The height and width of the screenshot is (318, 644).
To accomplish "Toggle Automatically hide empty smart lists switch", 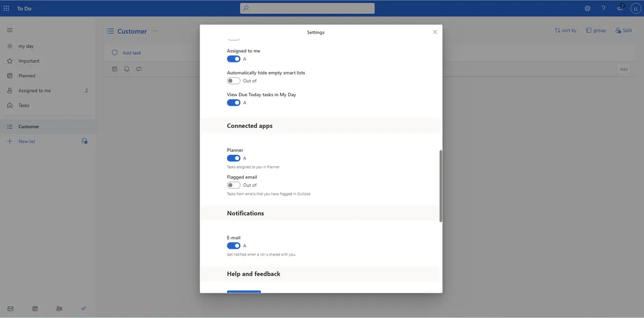I will click(x=233, y=81).
